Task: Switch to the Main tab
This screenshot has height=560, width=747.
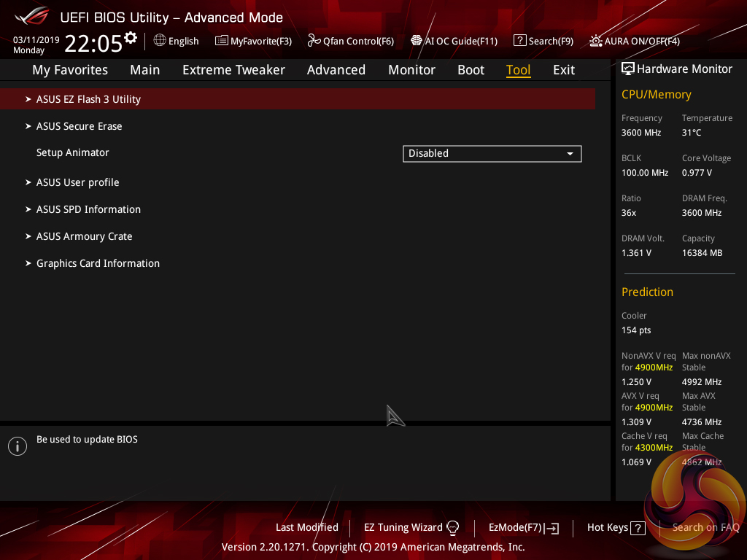Action: point(145,69)
